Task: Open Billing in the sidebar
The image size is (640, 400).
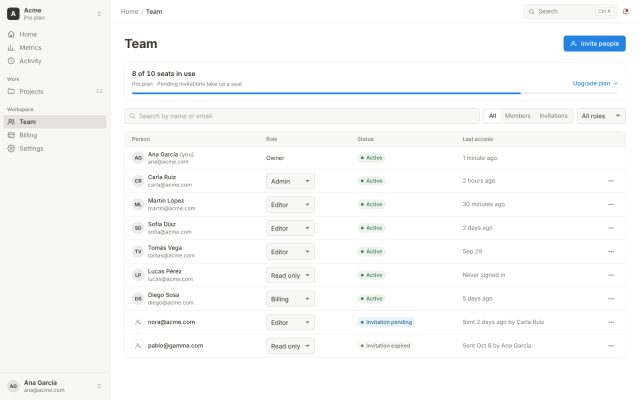Action: [x=55, y=135]
